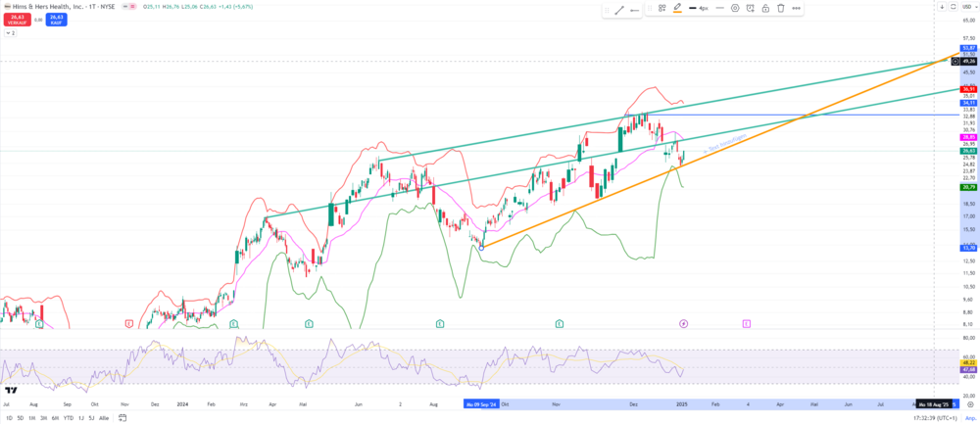This screenshot has width=980, height=424.
Task: Click the down-arrow icon left of USD
Action: (x=942, y=7)
